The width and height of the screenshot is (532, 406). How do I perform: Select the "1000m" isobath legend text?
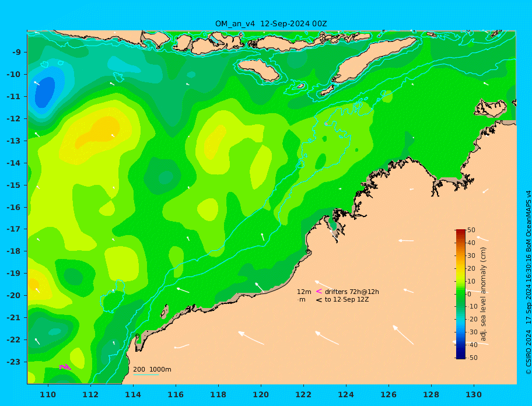pyautogui.click(x=160, y=369)
